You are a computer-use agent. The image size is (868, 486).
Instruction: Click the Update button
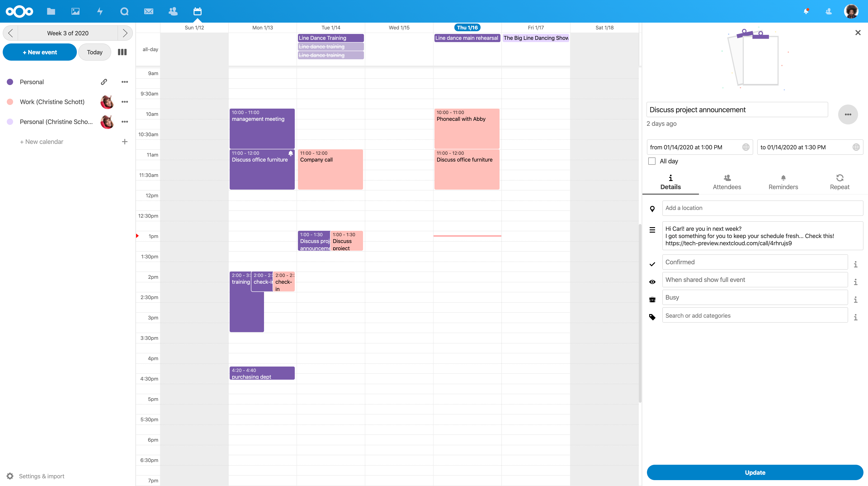click(755, 472)
